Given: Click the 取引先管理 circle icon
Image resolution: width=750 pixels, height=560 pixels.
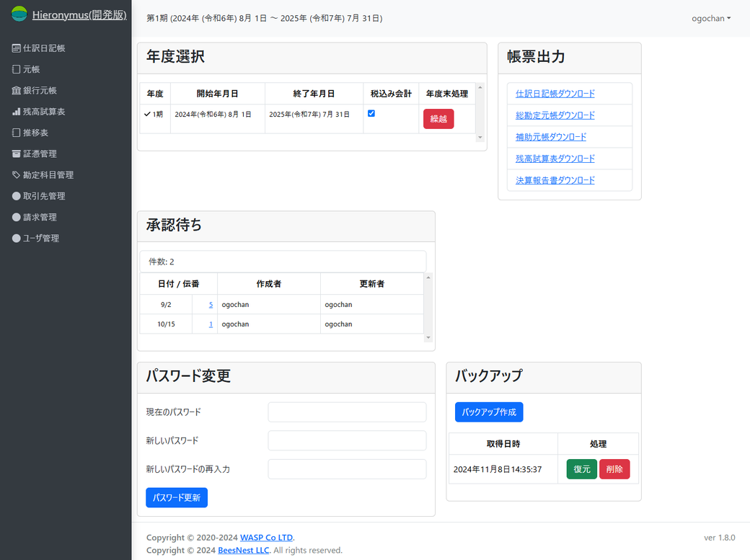Looking at the screenshot, I should 17,196.
